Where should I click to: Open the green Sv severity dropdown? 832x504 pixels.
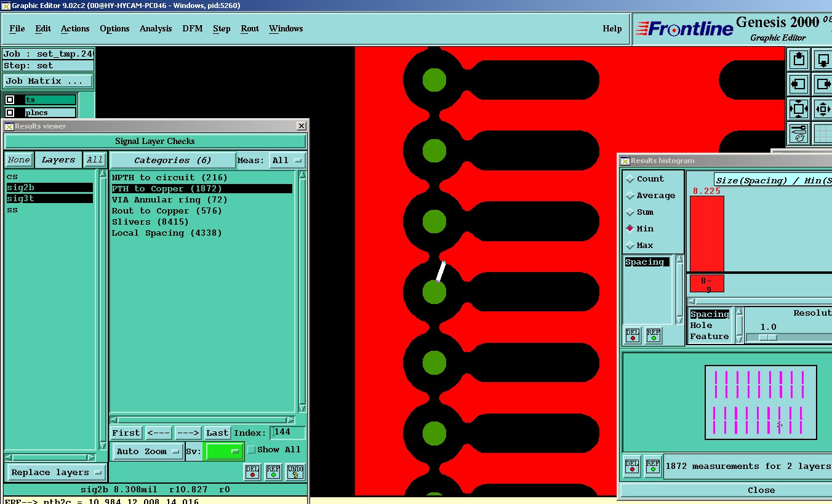(223, 451)
